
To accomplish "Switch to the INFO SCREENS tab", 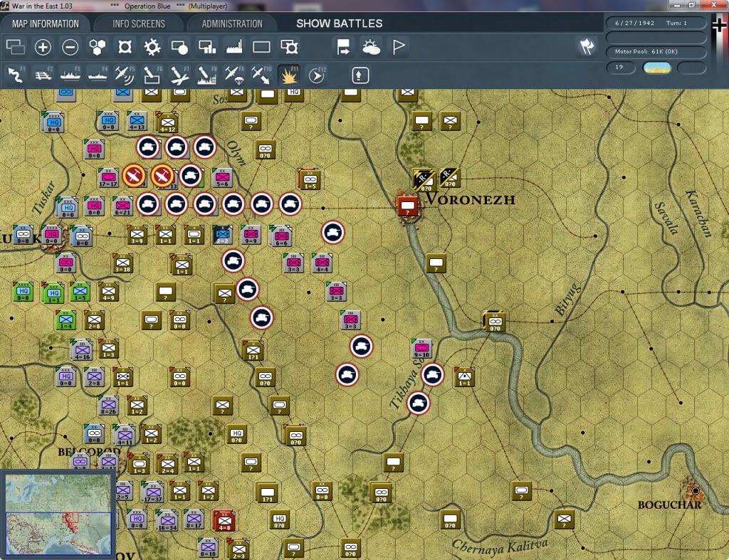I will point(139,23).
